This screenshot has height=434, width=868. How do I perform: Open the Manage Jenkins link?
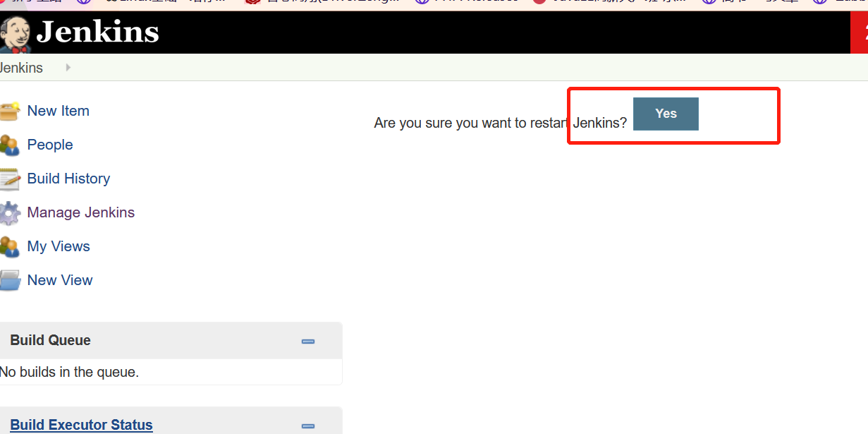click(x=81, y=212)
